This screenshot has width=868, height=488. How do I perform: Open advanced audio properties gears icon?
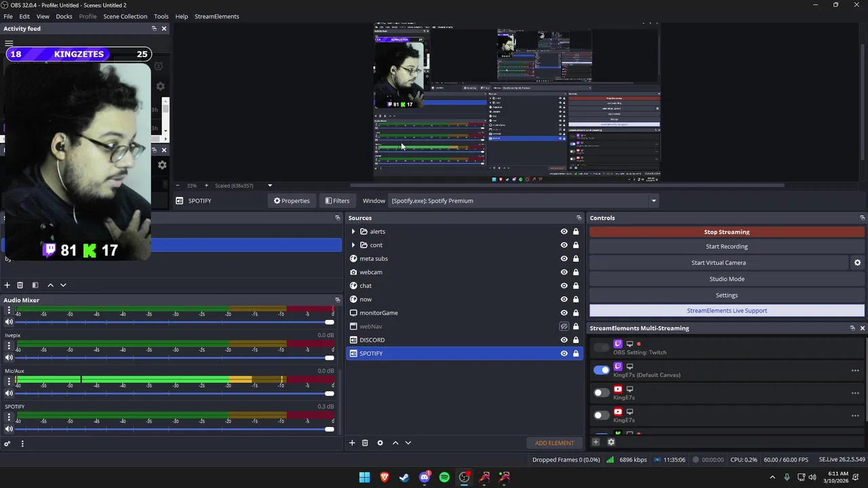tap(7, 444)
